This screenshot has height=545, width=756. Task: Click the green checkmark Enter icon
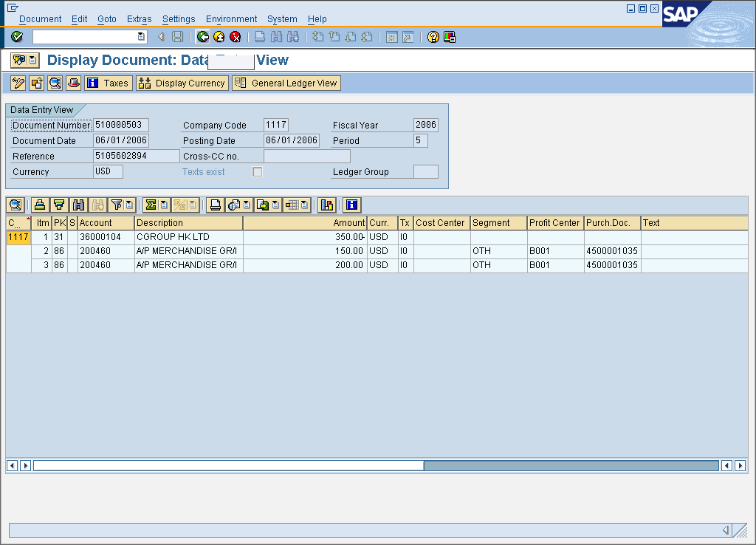point(17,37)
